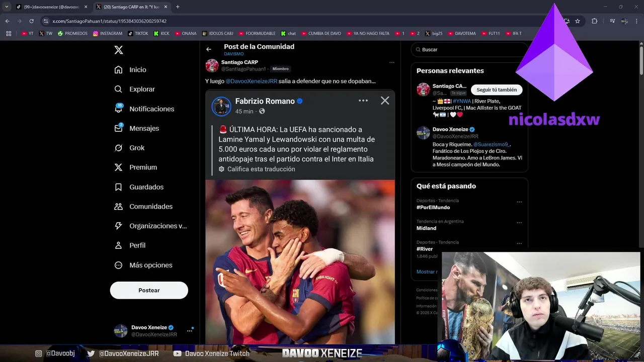The width and height of the screenshot is (644, 362).
Task: Open the TW bookmark
Action: tap(45, 34)
